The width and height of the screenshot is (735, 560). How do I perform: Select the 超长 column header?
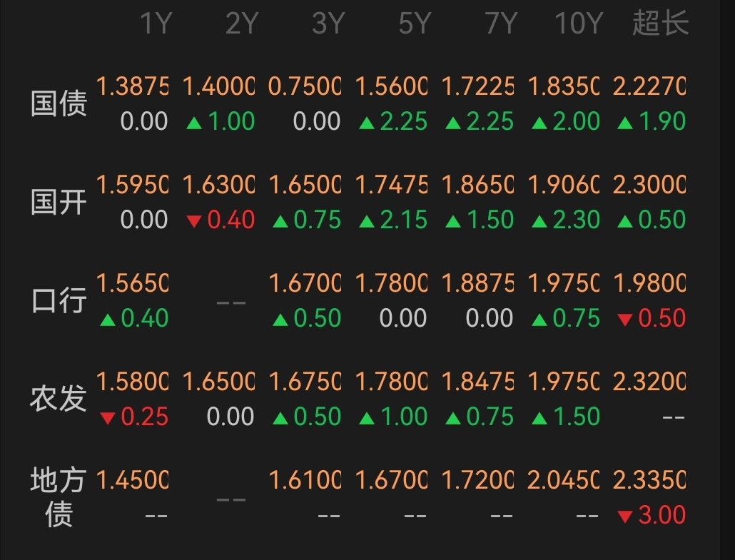[660, 24]
